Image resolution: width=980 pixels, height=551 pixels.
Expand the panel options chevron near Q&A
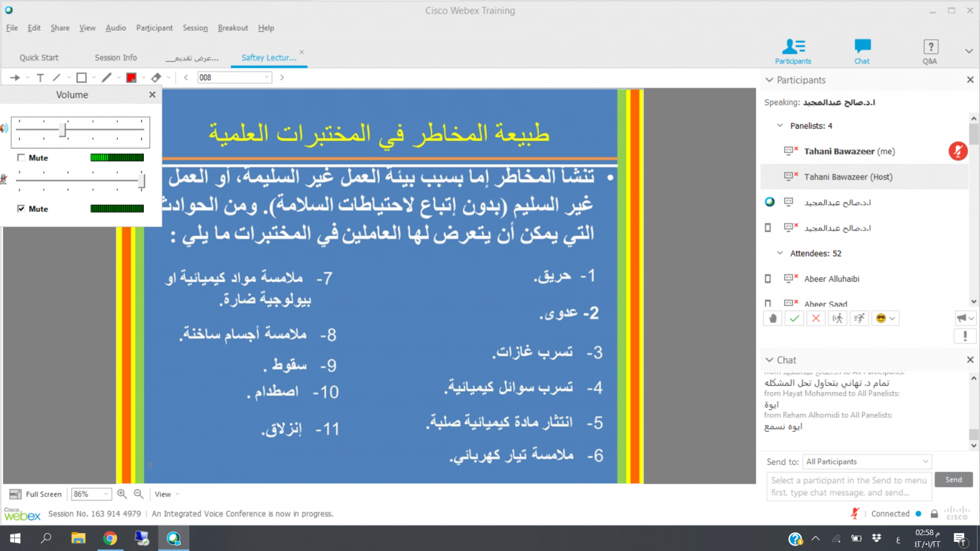click(969, 51)
